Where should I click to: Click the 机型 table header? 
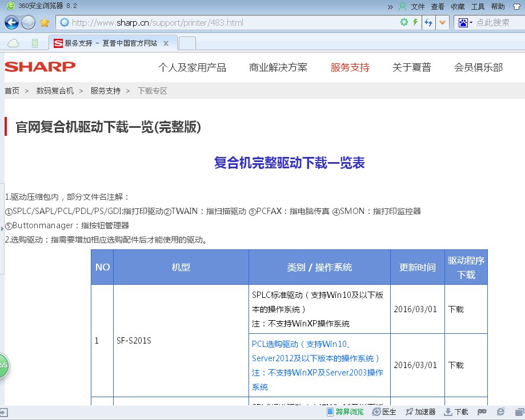click(181, 267)
